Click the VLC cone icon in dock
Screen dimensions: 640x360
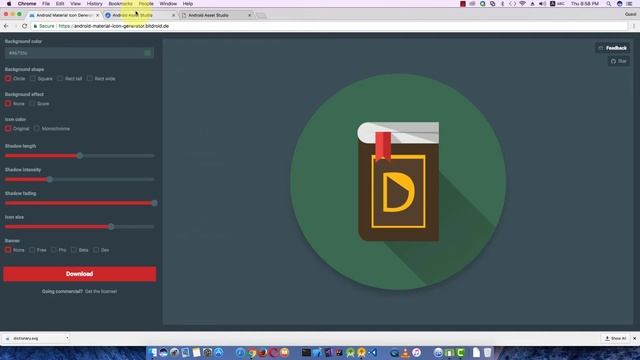pos(405,353)
